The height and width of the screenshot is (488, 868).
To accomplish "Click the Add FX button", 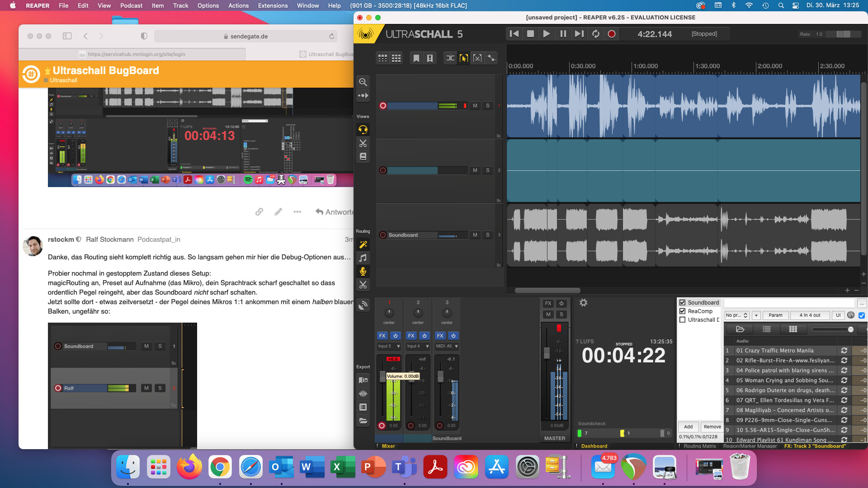I will click(x=688, y=427).
